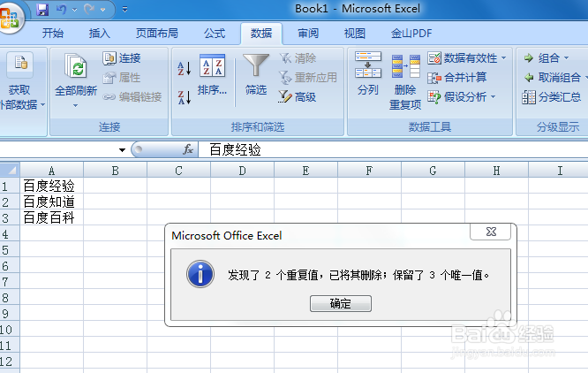Screen dimensions: 588x373
Task: Switch to the 开始 tab
Action: (x=53, y=33)
